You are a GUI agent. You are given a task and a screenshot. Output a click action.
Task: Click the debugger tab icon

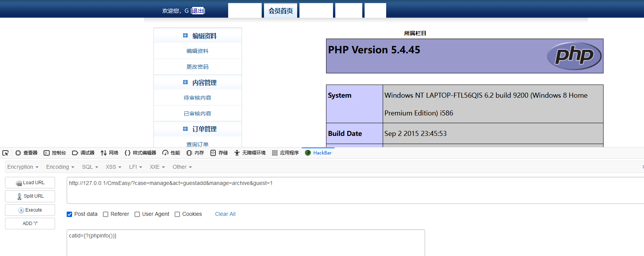tap(75, 153)
